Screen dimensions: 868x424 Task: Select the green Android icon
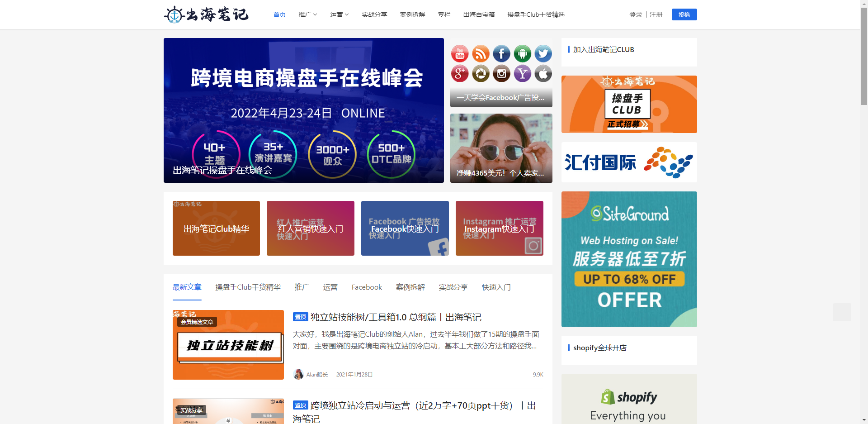(522, 54)
